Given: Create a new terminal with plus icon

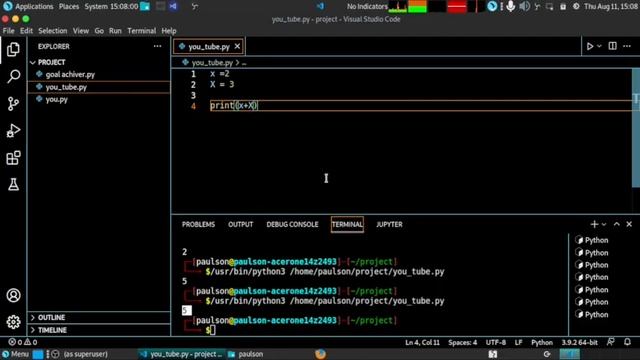Looking at the screenshot, I should (594, 224).
